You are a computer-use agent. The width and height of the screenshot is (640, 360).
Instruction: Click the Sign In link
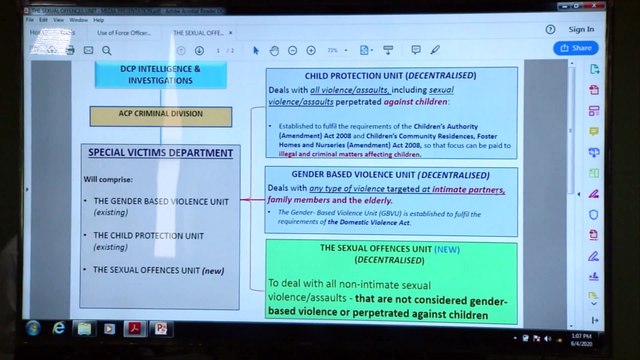pyautogui.click(x=581, y=29)
